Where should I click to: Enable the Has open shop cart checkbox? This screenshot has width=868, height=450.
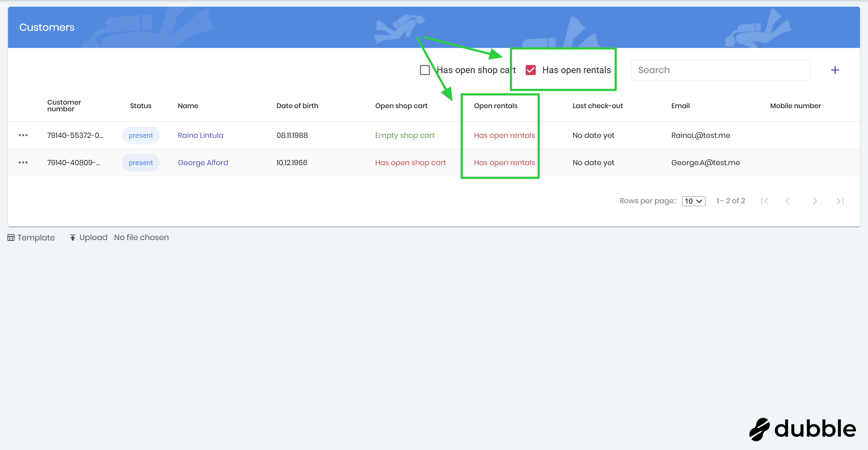coord(425,70)
